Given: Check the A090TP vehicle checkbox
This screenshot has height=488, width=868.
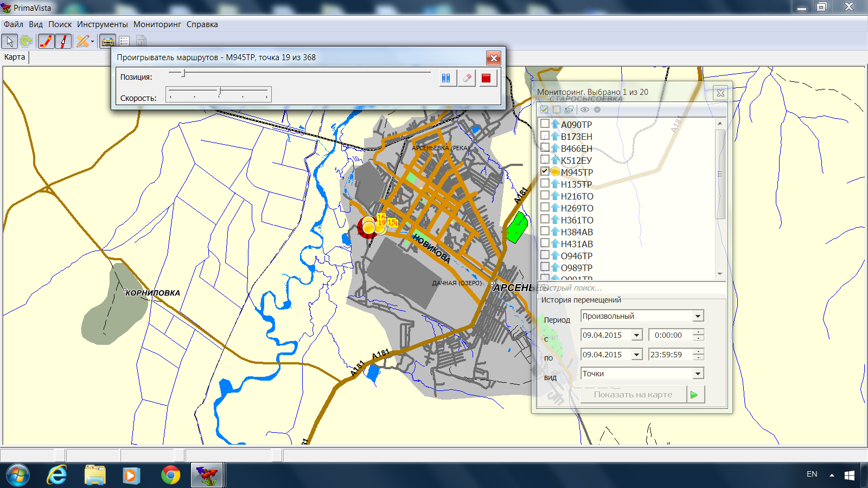Looking at the screenshot, I should [545, 124].
